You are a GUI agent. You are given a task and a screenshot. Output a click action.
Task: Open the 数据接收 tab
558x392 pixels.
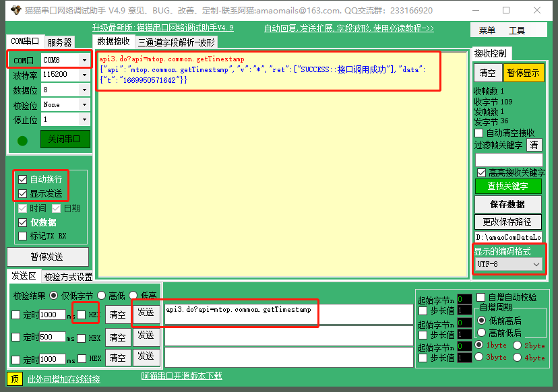coord(113,41)
